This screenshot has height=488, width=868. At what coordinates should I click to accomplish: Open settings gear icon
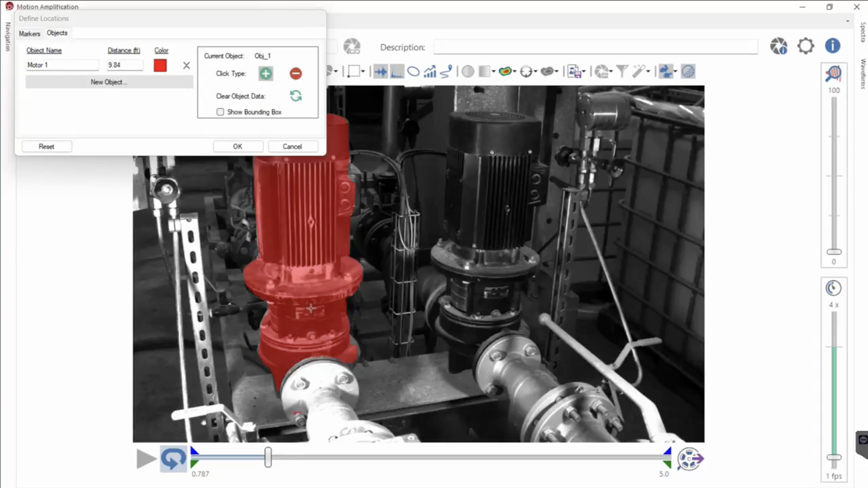(805, 46)
